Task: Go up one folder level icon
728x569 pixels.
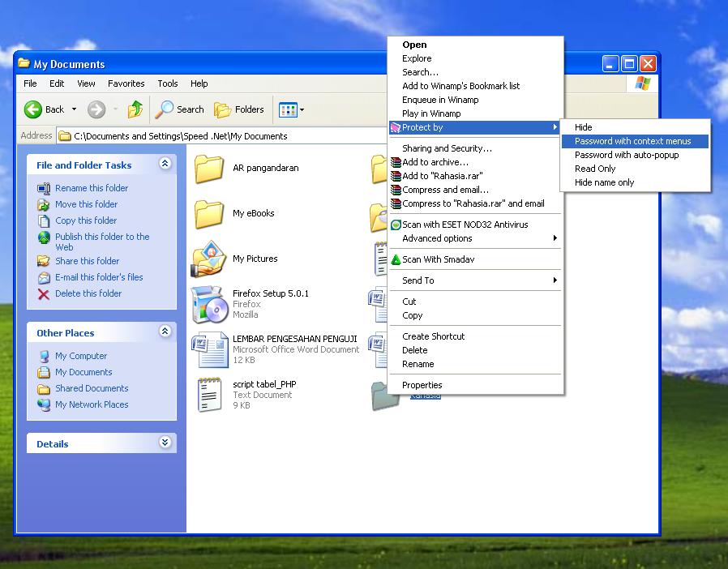Action: pyautogui.click(x=135, y=109)
